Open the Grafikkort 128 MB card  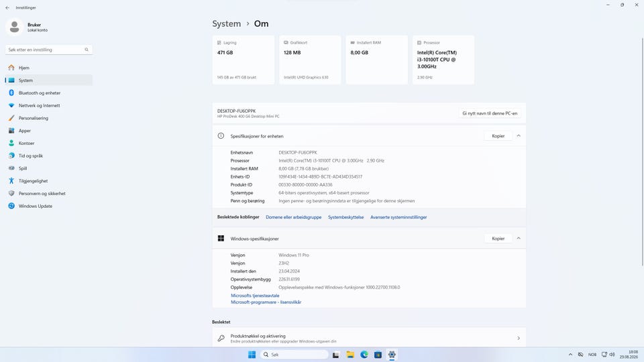[x=310, y=60]
